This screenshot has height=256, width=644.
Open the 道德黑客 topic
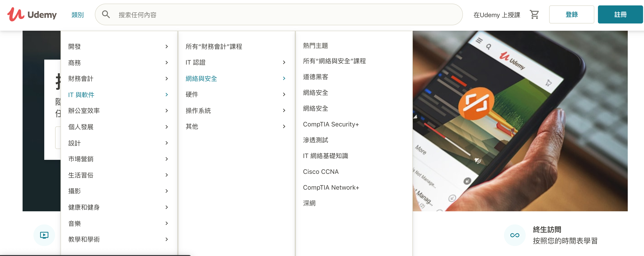[x=315, y=77]
